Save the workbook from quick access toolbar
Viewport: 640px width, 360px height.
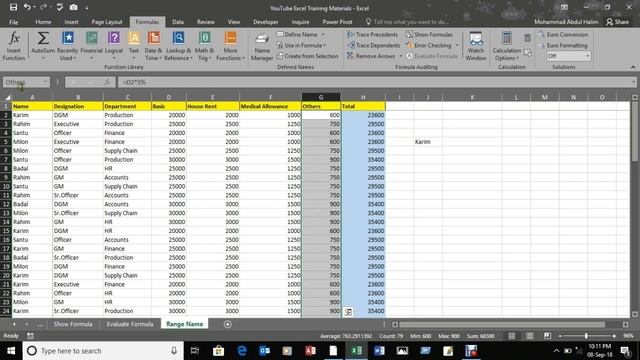[13, 7]
